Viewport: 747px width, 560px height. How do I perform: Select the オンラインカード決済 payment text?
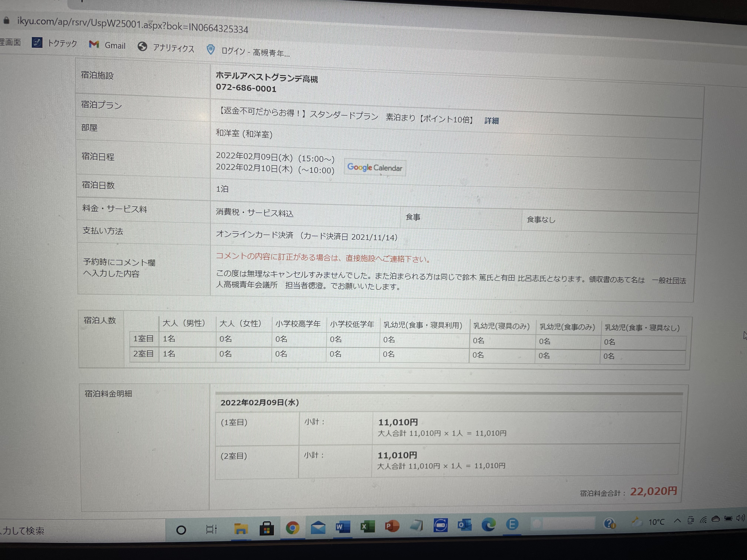click(x=255, y=235)
